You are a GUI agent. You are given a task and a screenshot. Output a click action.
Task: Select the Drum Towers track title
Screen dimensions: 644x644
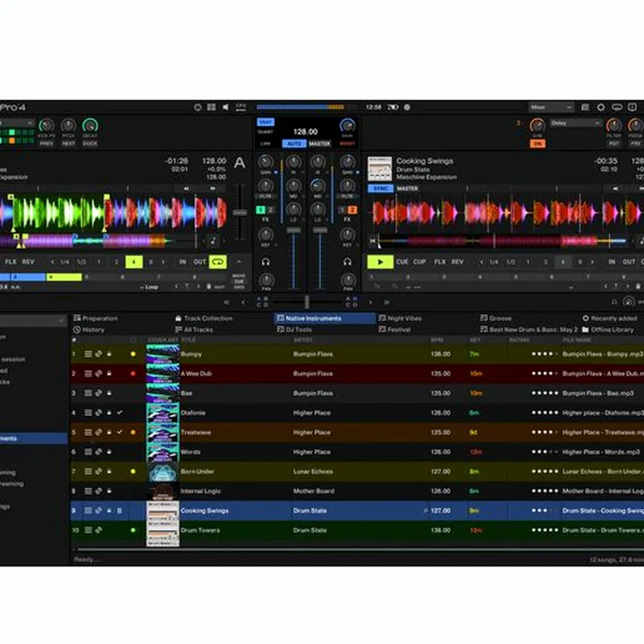pos(200,530)
